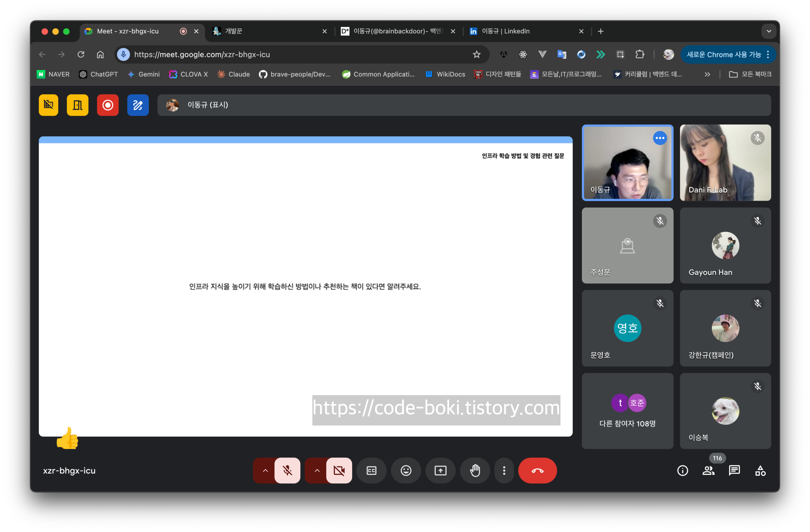Open the emoji reactions button

(x=406, y=470)
